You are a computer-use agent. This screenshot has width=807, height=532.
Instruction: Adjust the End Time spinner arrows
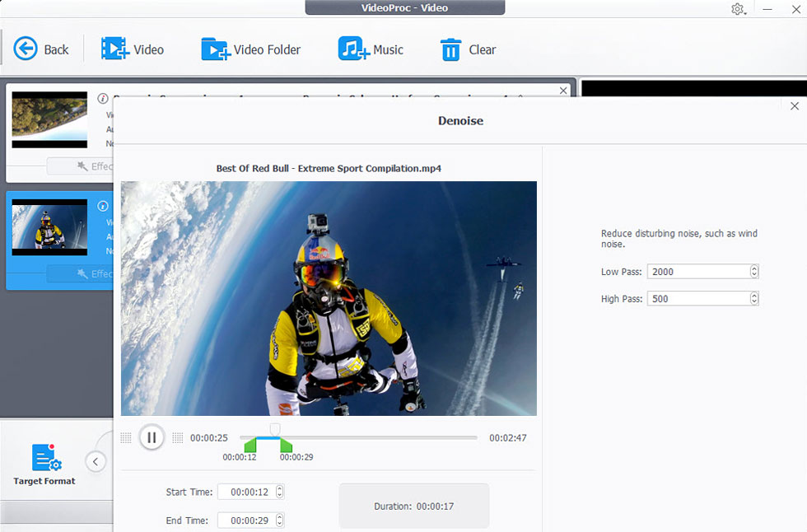[280, 520]
